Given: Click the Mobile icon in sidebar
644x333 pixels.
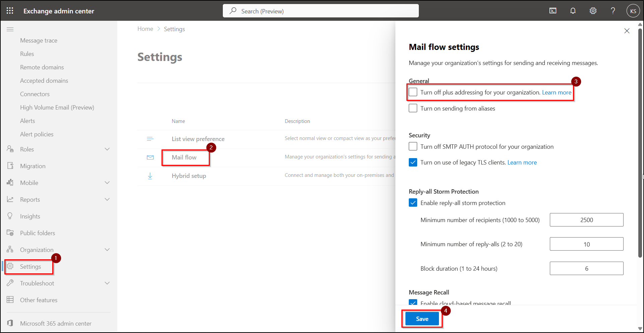Looking at the screenshot, I should click(10, 183).
